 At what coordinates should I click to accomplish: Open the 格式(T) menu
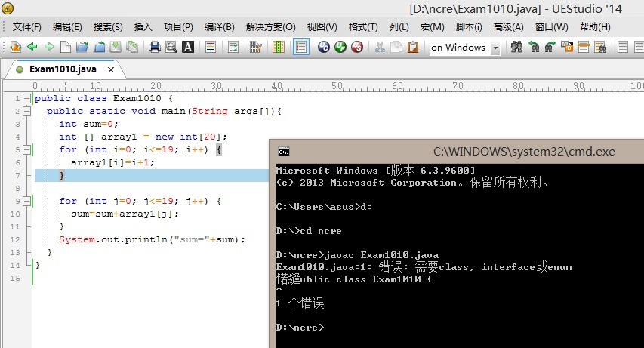[x=363, y=26]
